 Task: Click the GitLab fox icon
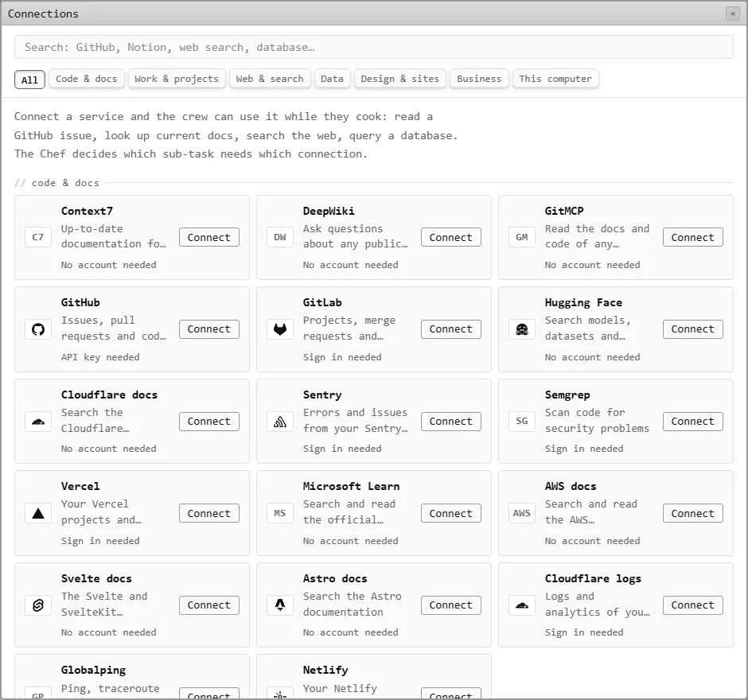coord(280,329)
